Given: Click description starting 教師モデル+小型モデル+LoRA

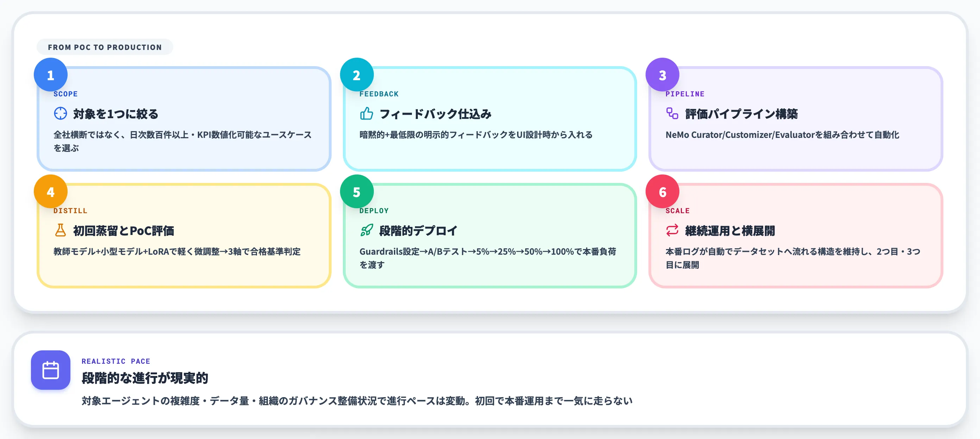Looking at the screenshot, I should [177, 251].
